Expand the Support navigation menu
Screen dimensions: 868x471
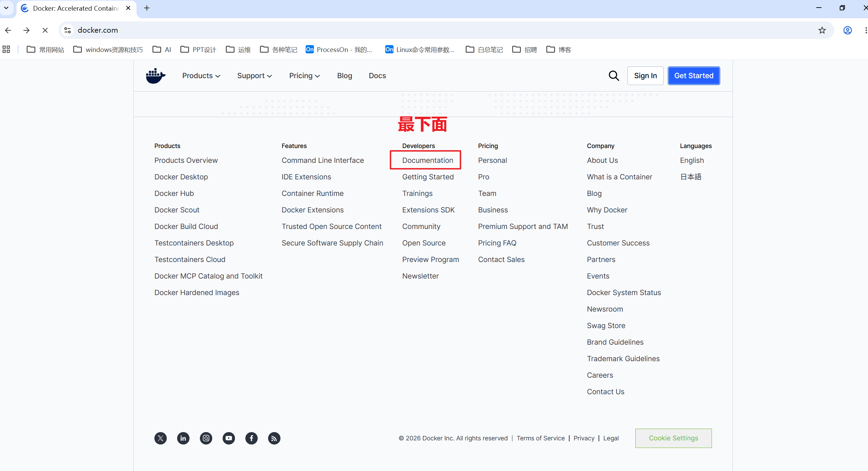[255, 76]
